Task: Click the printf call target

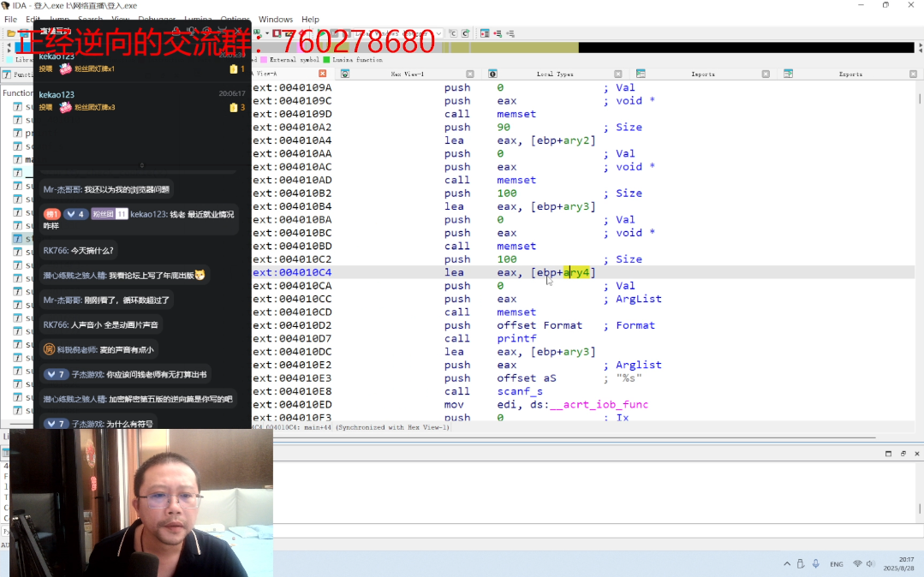Action: 516,338
